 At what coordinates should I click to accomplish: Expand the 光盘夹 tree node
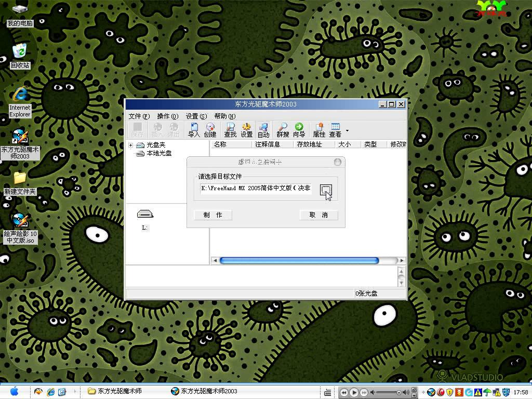pyautogui.click(x=130, y=145)
